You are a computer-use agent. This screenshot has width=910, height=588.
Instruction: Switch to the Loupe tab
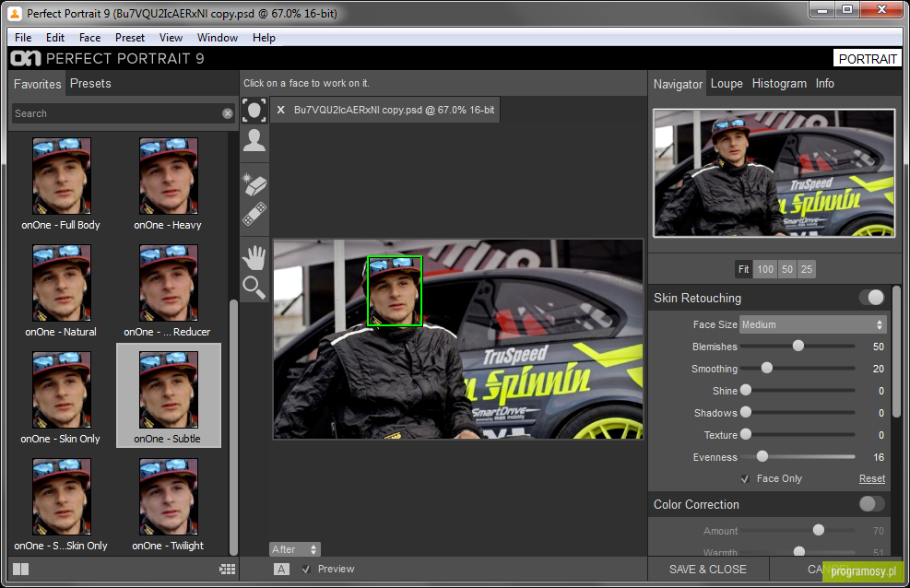coord(727,84)
